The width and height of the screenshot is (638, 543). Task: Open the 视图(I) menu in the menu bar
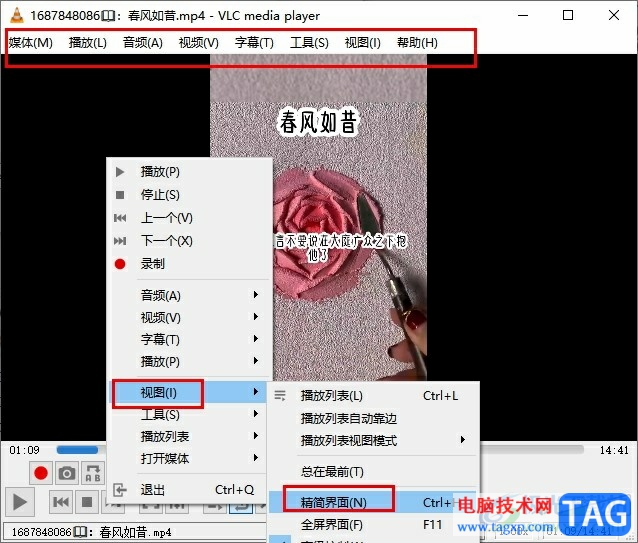click(x=363, y=43)
